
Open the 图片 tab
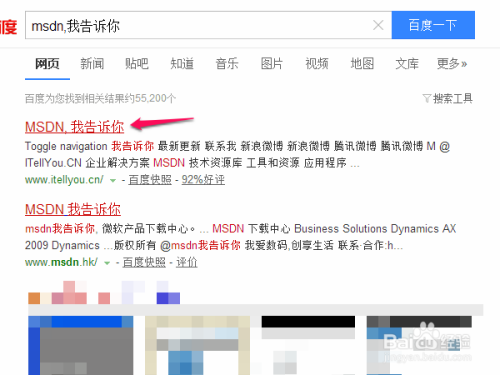(272, 63)
